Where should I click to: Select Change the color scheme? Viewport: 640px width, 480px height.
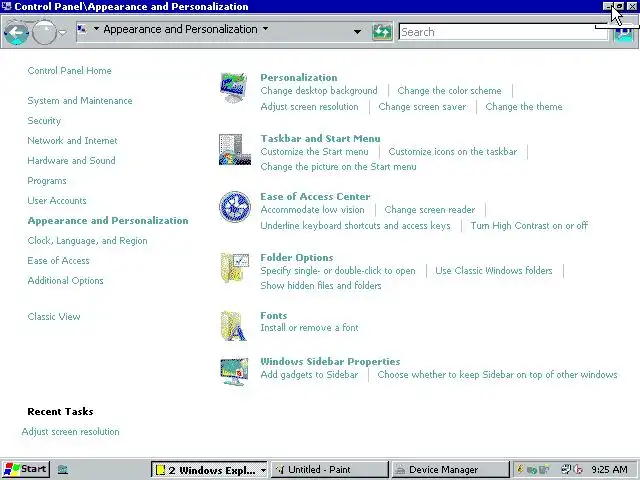[449, 91]
